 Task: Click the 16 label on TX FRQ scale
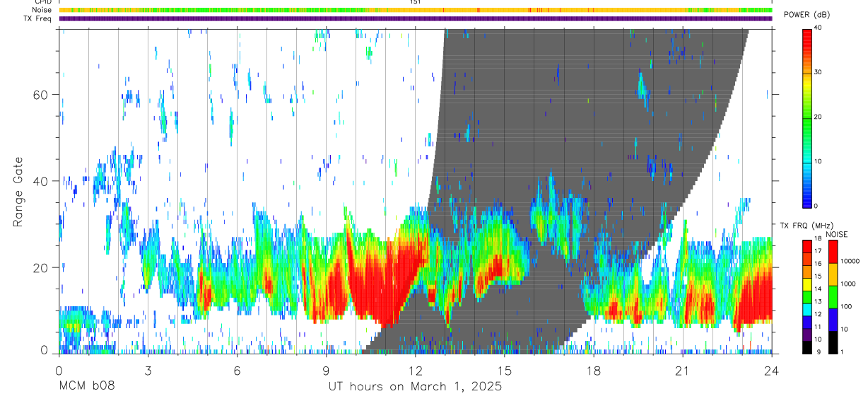click(x=817, y=264)
